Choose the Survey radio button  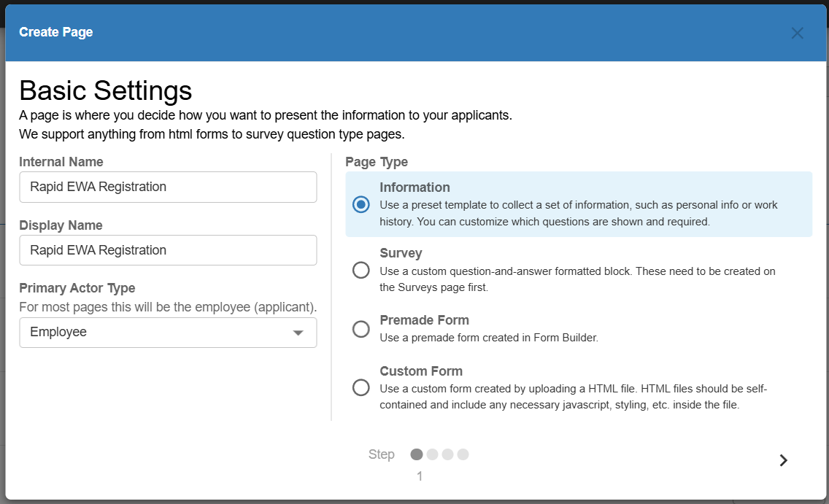coord(360,271)
